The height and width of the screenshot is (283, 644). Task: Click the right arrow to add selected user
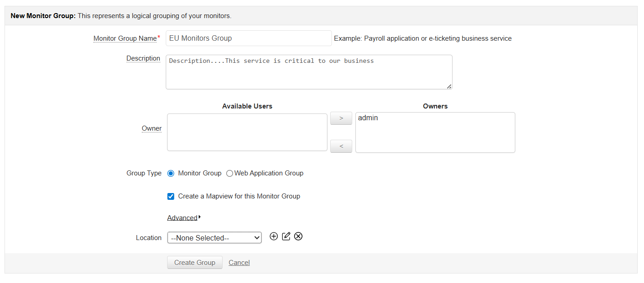click(341, 118)
